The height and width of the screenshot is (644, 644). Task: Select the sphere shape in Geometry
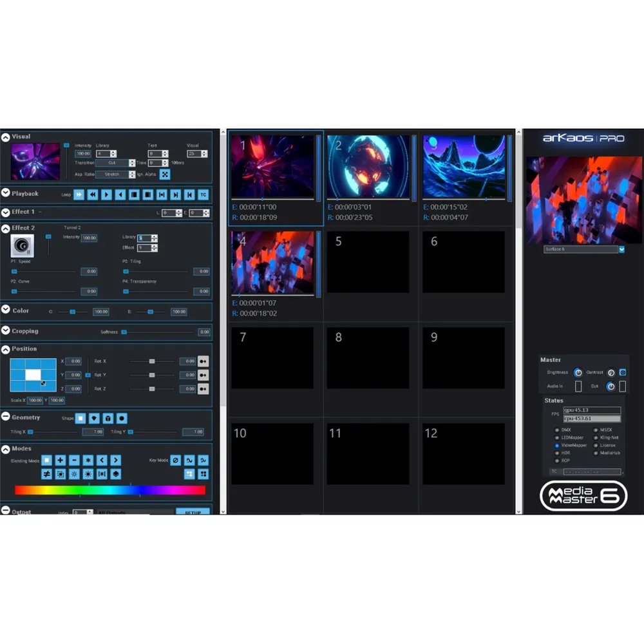click(x=122, y=418)
